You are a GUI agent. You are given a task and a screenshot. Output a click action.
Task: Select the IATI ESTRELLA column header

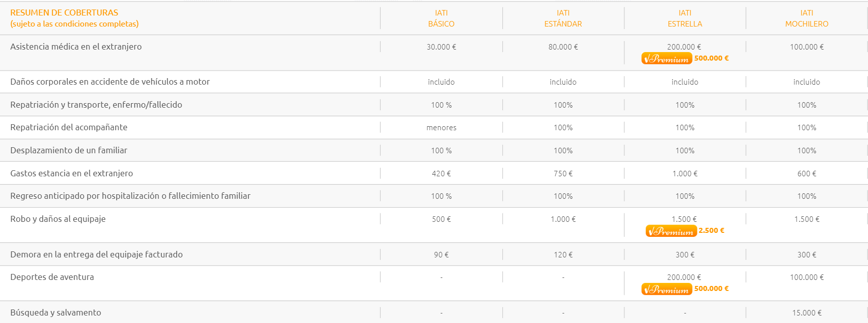point(685,18)
